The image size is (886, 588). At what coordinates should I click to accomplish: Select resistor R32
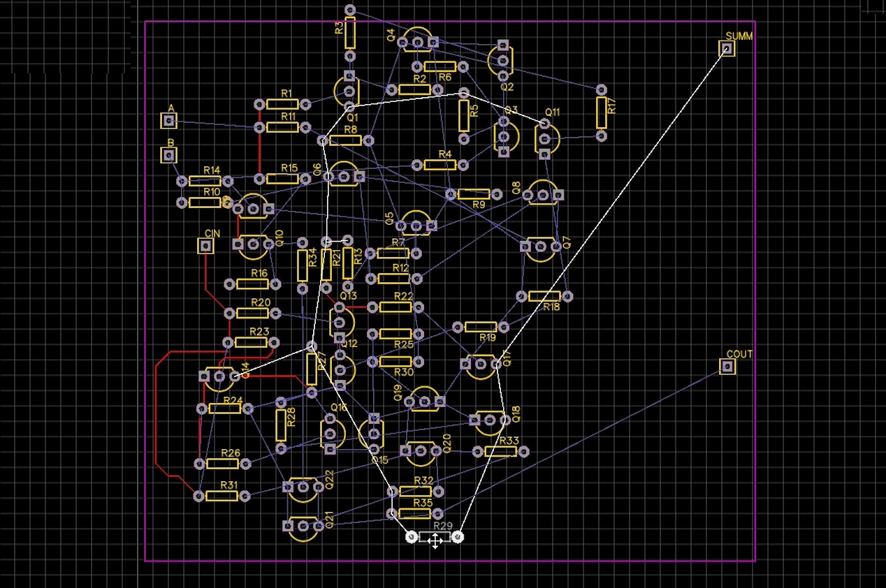click(416, 492)
